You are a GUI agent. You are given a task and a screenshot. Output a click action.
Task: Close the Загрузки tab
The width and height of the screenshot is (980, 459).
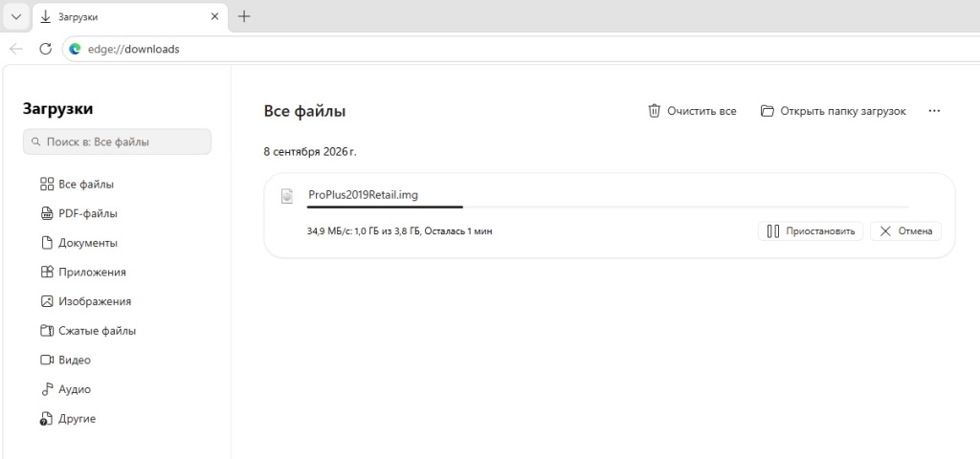(x=215, y=17)
